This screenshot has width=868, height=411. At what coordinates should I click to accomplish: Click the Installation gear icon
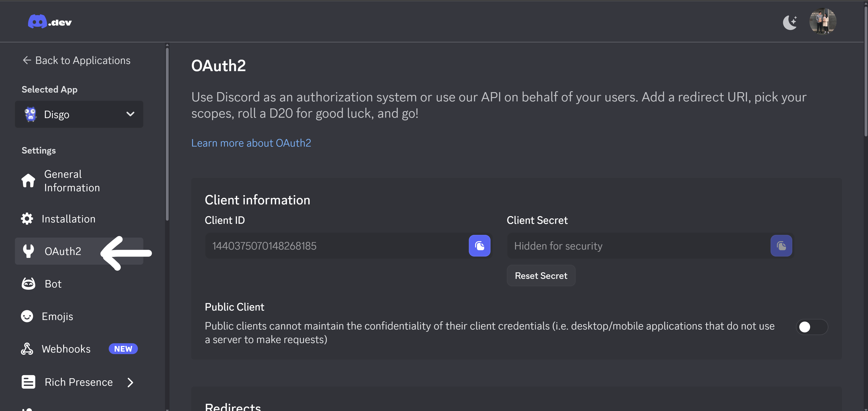click(x=27, y=219)
